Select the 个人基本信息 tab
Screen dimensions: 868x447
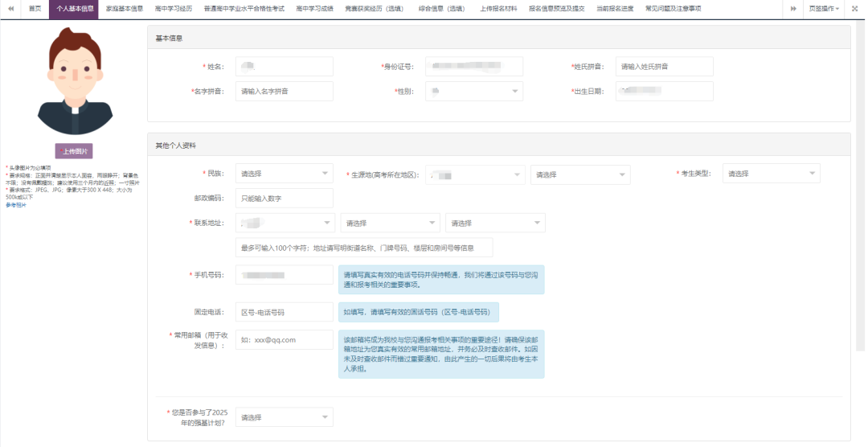pyautogui.click(x=74, y=9)
